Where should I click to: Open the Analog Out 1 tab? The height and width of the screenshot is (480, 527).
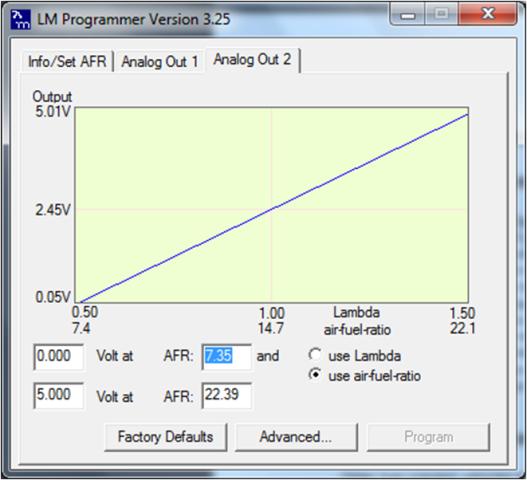pyautogui.click(x=159, y=62)
